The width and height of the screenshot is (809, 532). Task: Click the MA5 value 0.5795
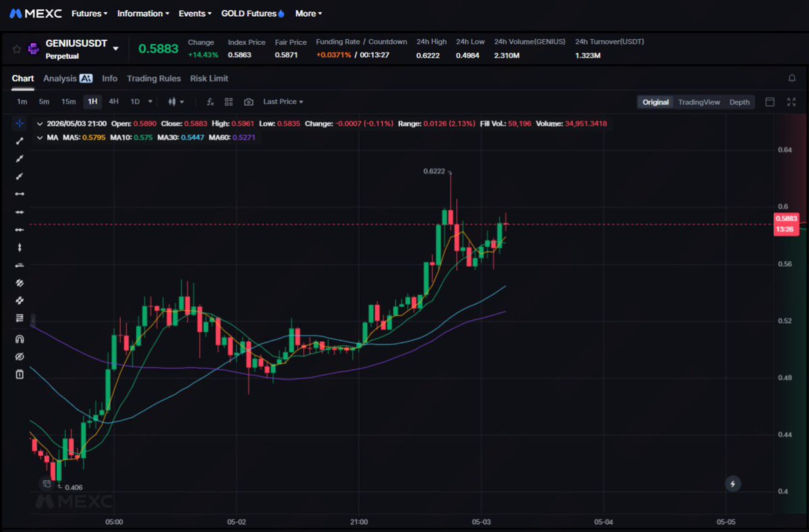(x=94, y=138)
